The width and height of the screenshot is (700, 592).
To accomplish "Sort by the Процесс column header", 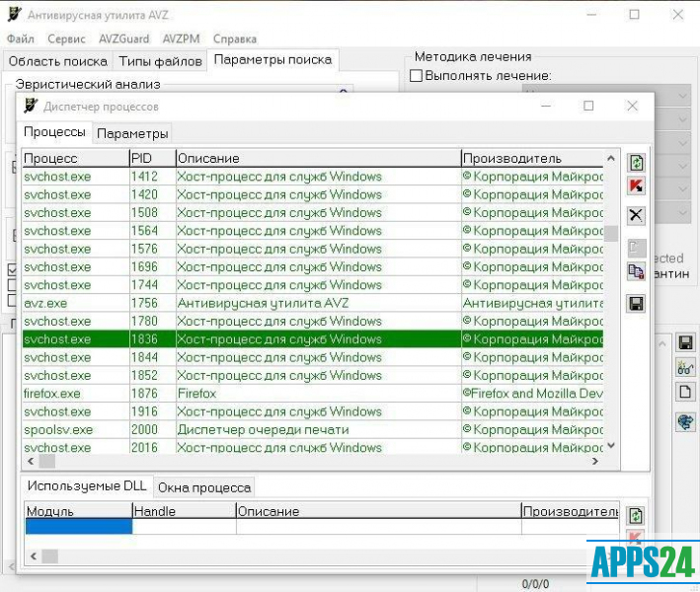I will [x=76, y=159].
